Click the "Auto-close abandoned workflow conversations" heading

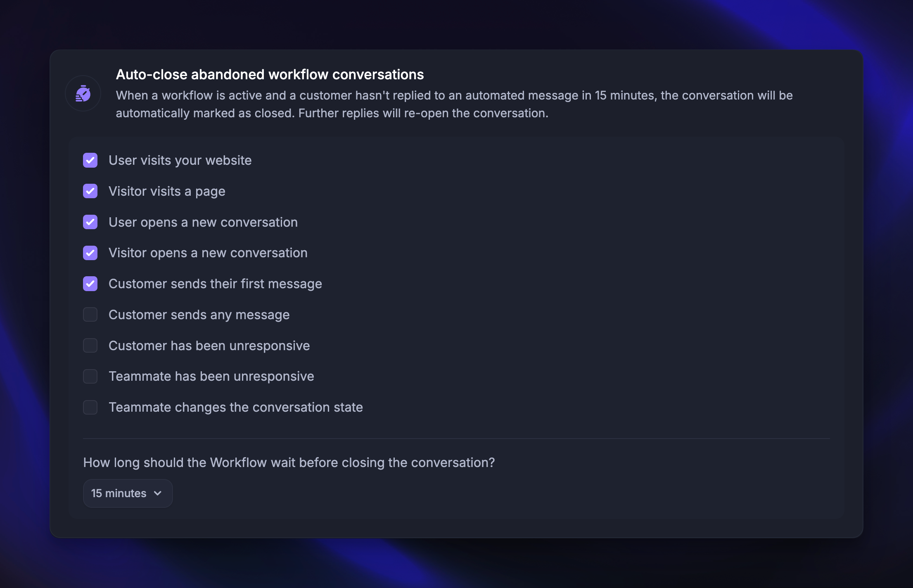[270, 75]
